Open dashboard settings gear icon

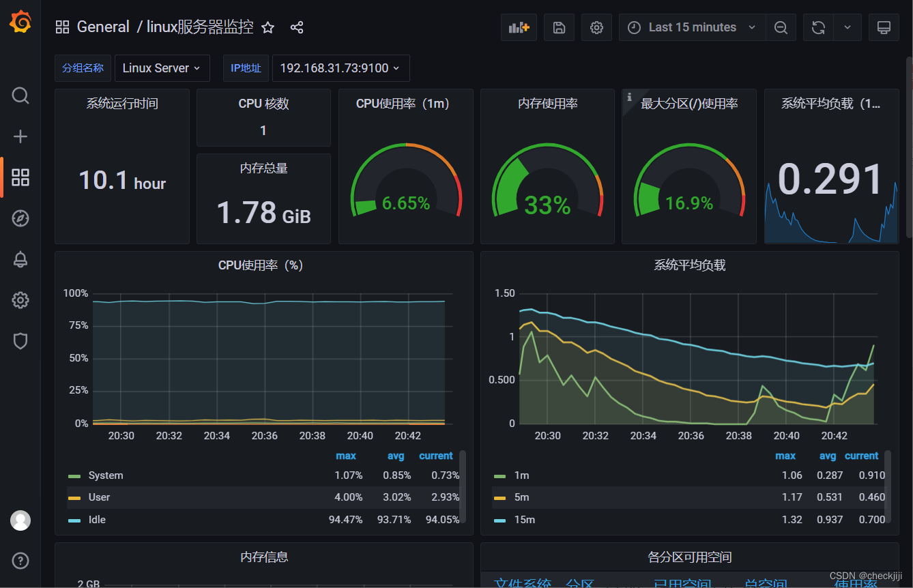596,27
